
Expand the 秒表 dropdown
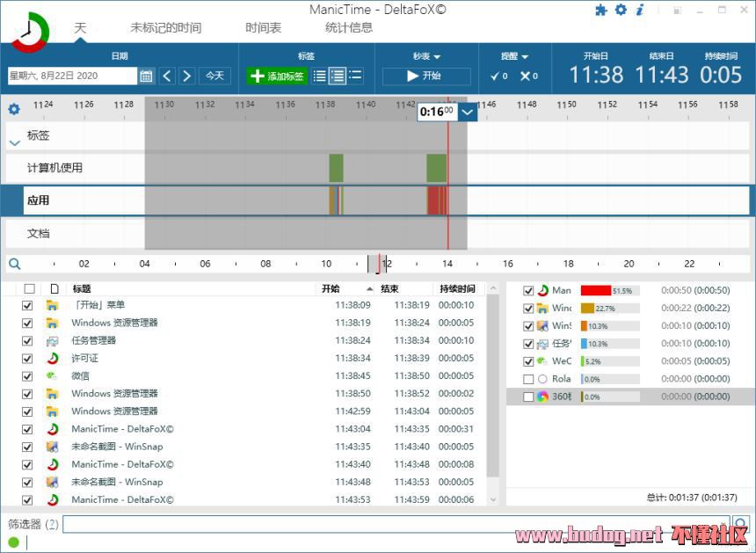426,56
